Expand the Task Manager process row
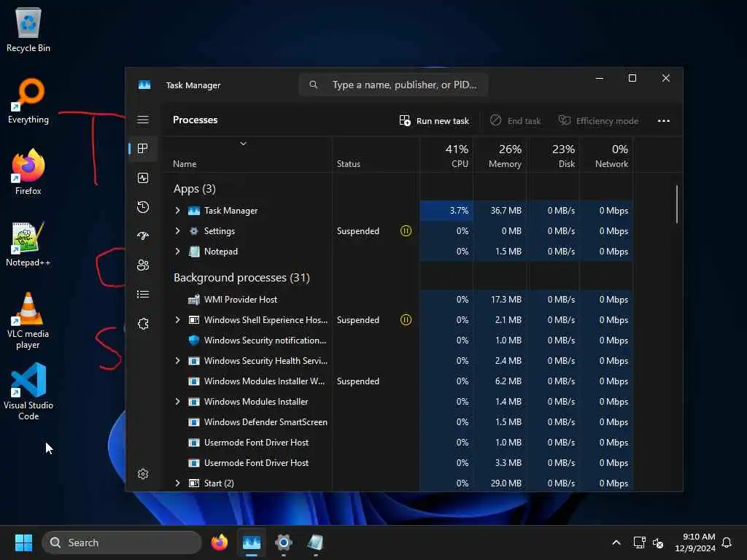This screenshot has height=560, width=747. click(x=178, y=211)
